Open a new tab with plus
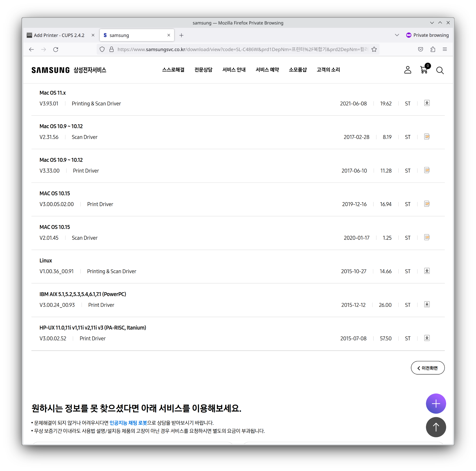Image resolution: width=476 pixels, height=471 pixels. (181, 35)
